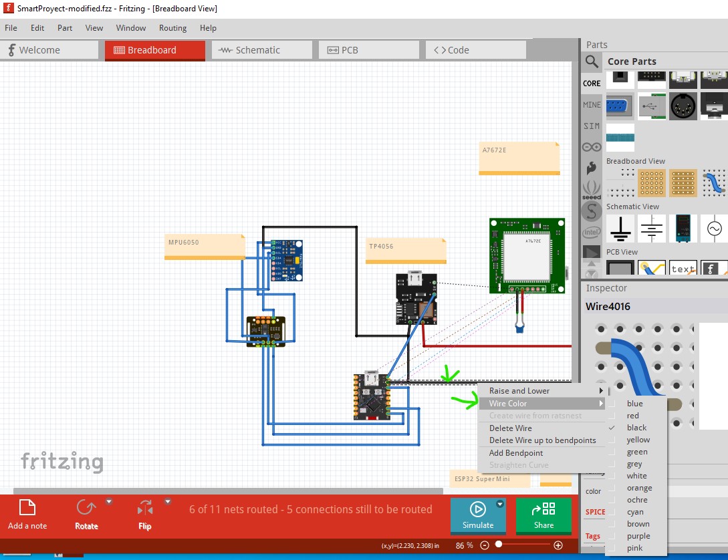Select the checked black wire color
This screenshot has width=728, height=560.
[636, 428]
